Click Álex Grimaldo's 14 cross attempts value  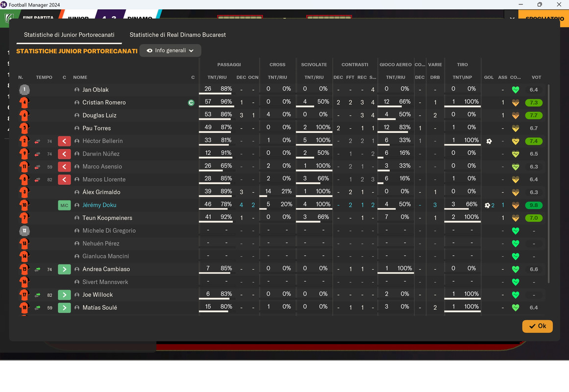click(x=268, y=191)
